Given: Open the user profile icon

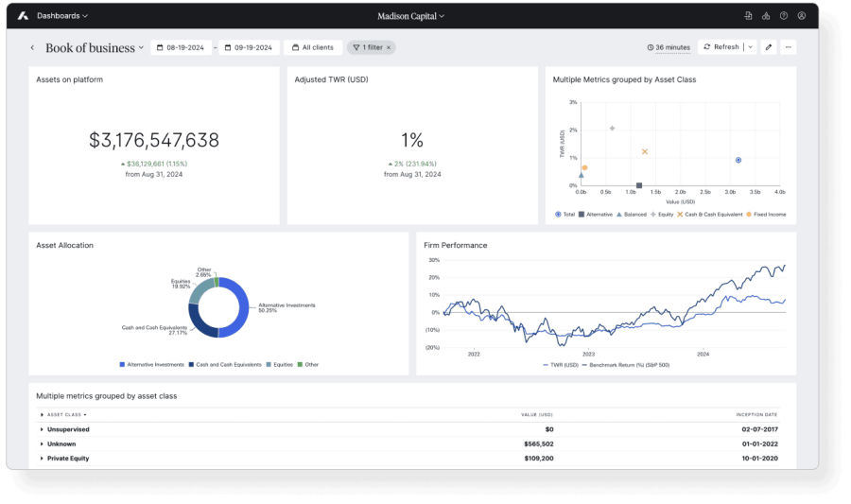Looking at the screenshot, I should tap(802, 16).
